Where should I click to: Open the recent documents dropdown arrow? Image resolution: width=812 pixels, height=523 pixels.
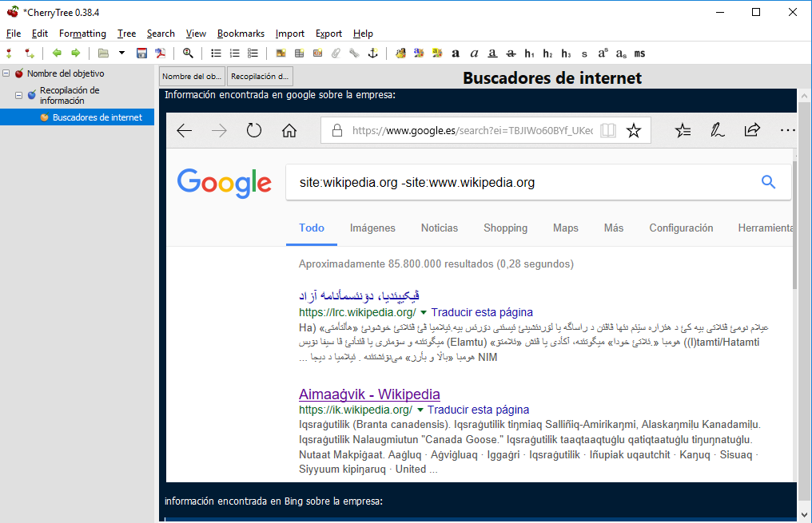coord(121,53)
